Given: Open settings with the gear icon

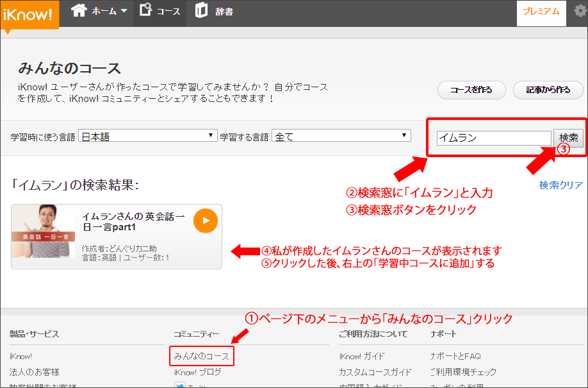Looking at the screenshot, I should pyautogui.click(x=580, y=10).
